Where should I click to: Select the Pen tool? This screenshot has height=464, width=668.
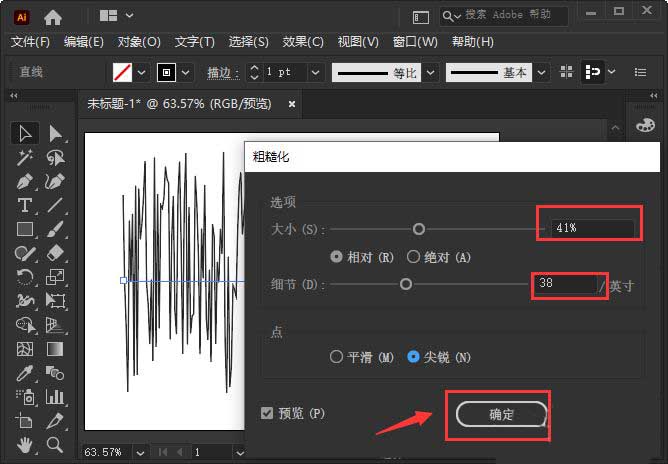pyautogui.click(x=25, y=181)
